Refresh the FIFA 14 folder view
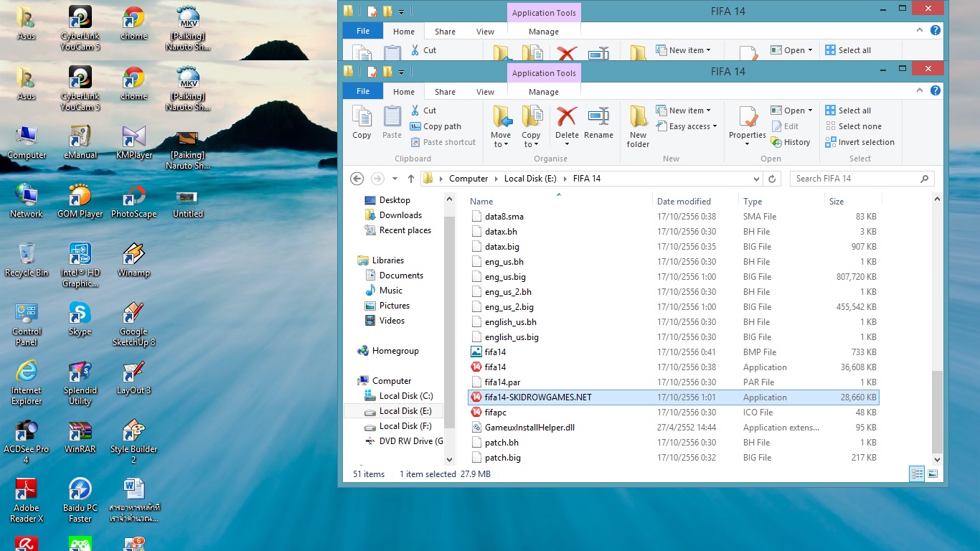The height and width of the screenshot is (551, 980). point(772,179)
